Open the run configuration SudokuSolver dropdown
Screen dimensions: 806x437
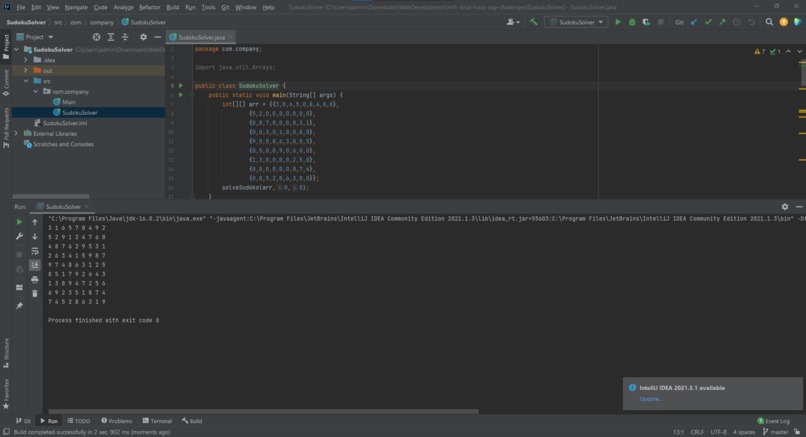pyautogui.click(x=576, y=22)
